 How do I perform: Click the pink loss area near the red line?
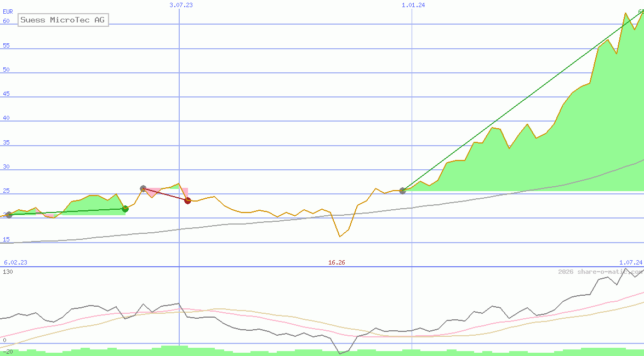[150, 192]
